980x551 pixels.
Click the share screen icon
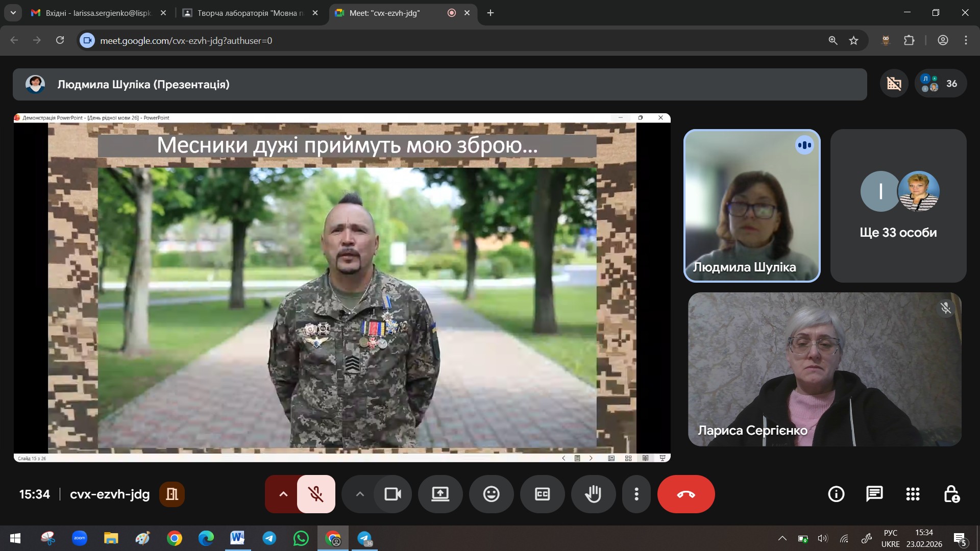click(440, 494)
